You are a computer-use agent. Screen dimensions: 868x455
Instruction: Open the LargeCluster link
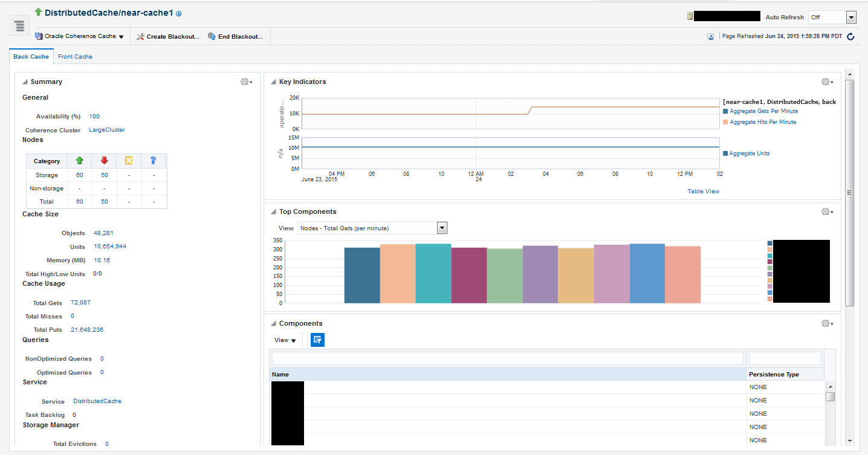tap(107, 130)
